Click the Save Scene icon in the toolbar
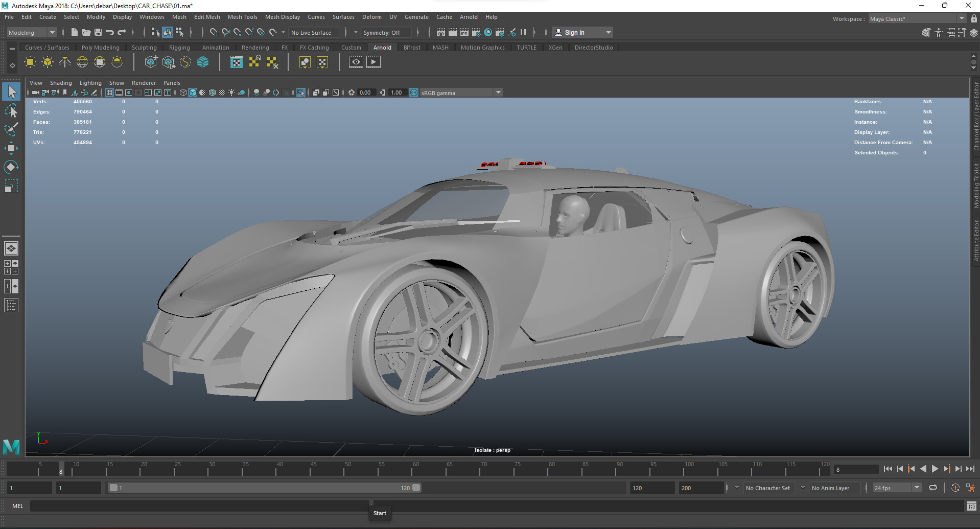 pyautogui.click(x=98, y=32)
